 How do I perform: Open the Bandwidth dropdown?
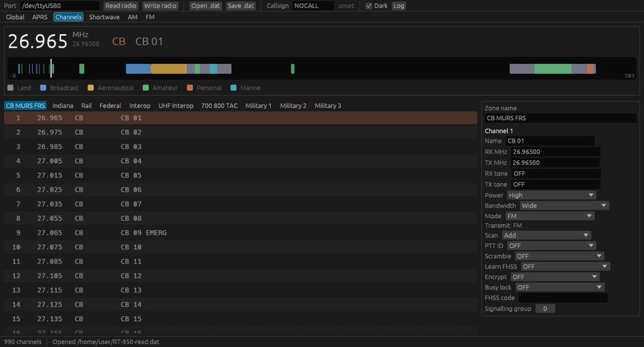(x=564, y=205)
